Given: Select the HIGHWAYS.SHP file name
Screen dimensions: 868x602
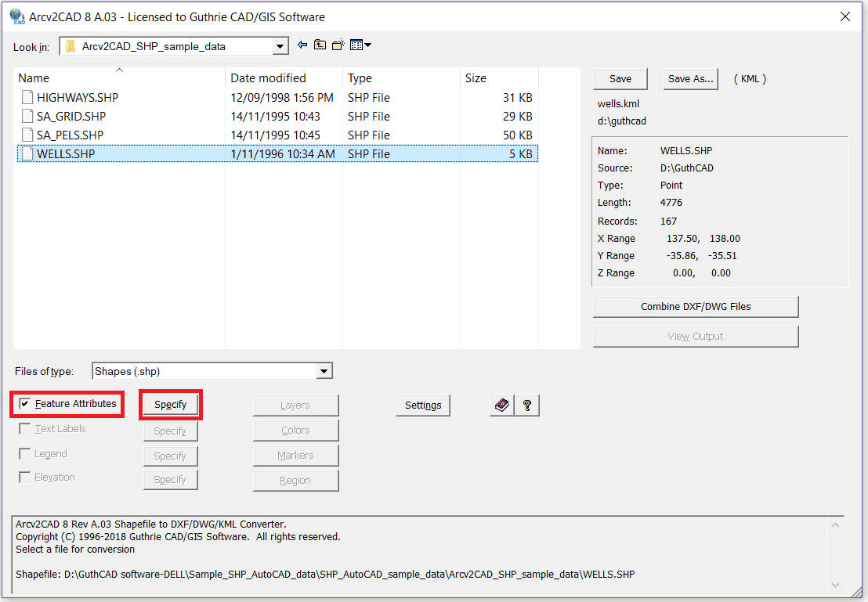Looking at the screenshot, I should 78,97.
